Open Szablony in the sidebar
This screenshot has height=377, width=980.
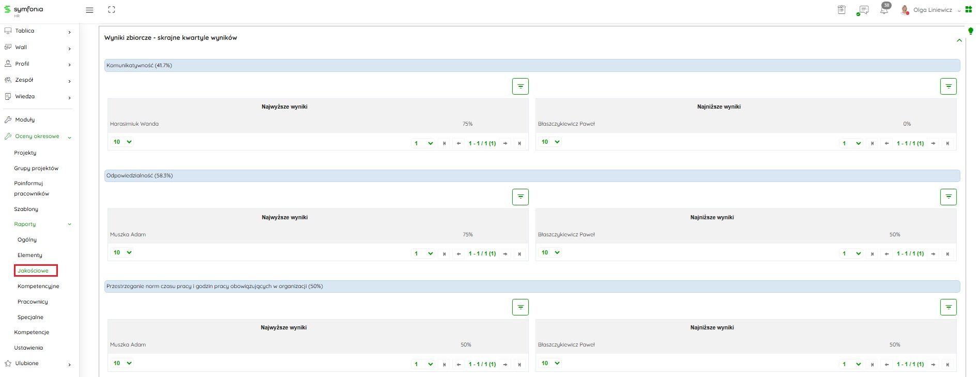[26, 209]
